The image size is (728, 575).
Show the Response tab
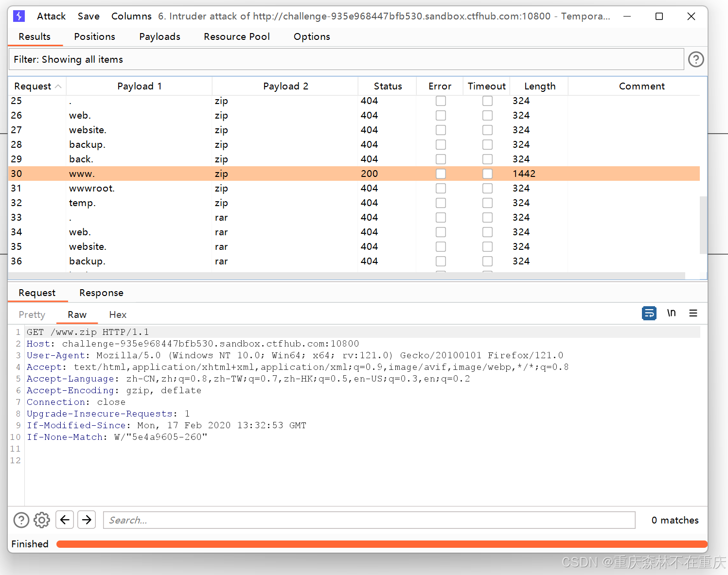101,293
